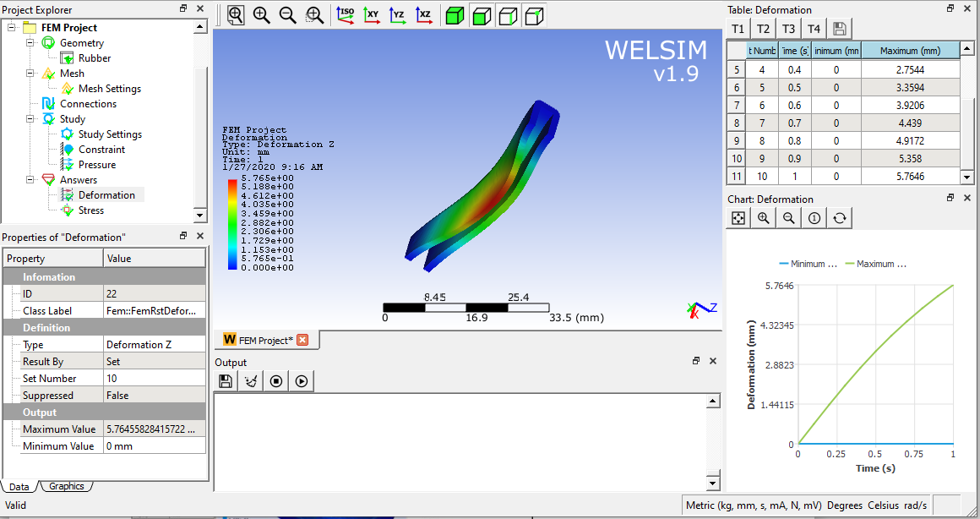The height and width of the screenshot is (519, 980).
Task: Stop the solver from Output toolbar
Action: 276,381
